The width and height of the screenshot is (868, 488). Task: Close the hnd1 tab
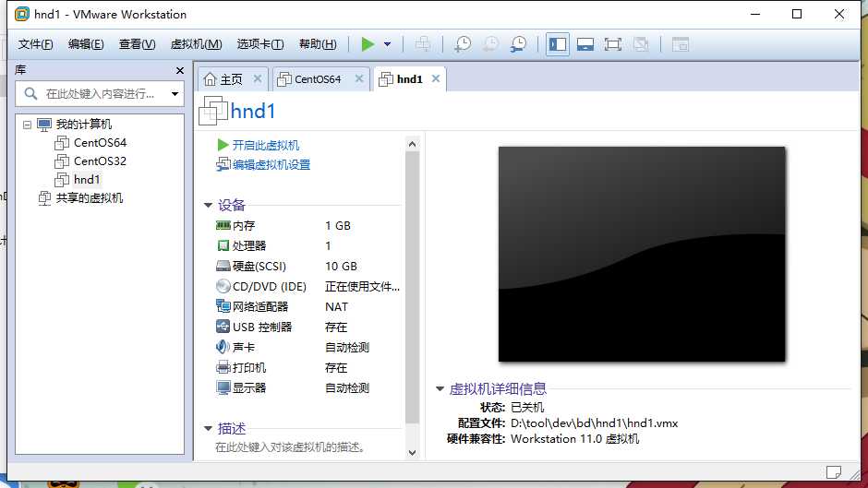436,78
